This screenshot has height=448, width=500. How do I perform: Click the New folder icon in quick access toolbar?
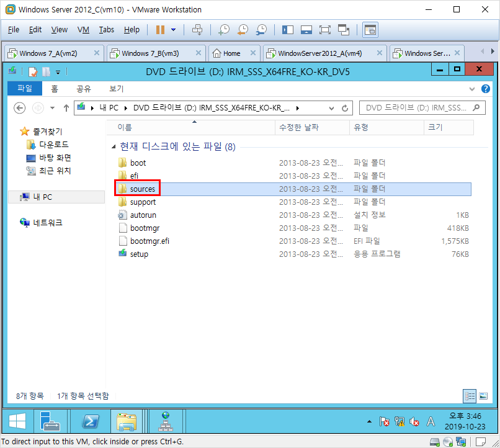click(x=46, y=72)
